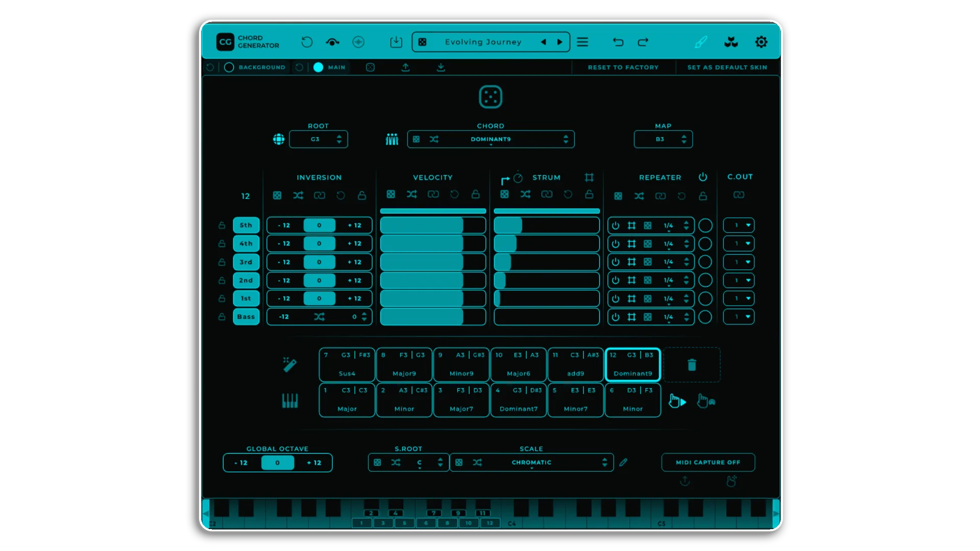
Task: Click the magic wand icon near pads
Action: pos(289,364)
